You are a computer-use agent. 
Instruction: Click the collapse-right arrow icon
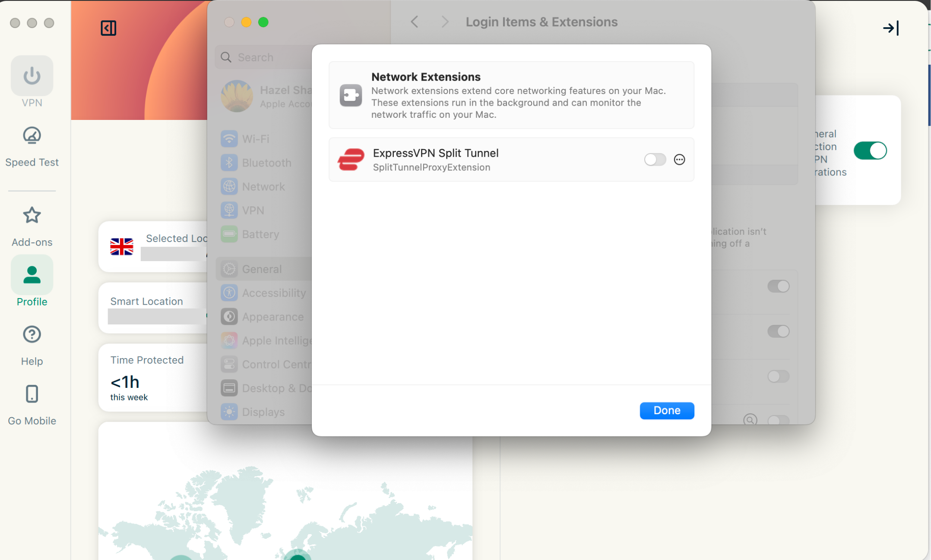coord(890,28)
